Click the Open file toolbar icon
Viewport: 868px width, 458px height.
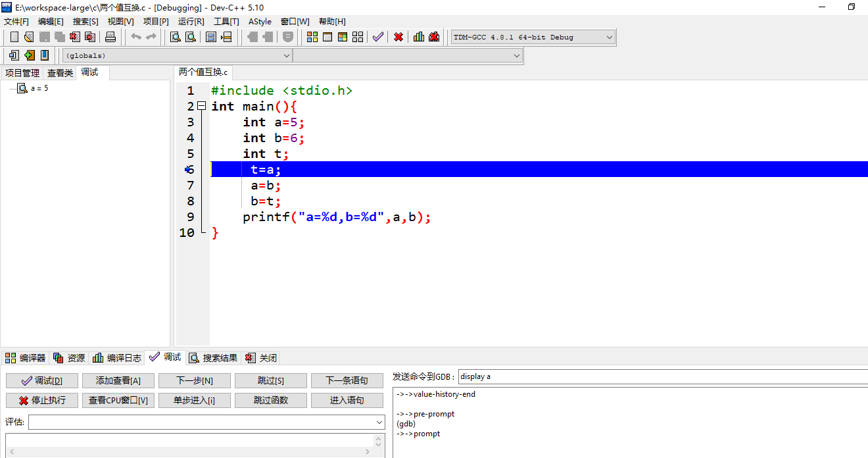point(29,37)
